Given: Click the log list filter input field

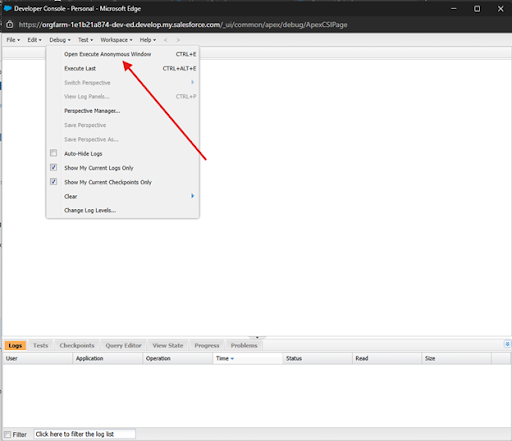Looking at the screenshot, I should tap(85, 434).
